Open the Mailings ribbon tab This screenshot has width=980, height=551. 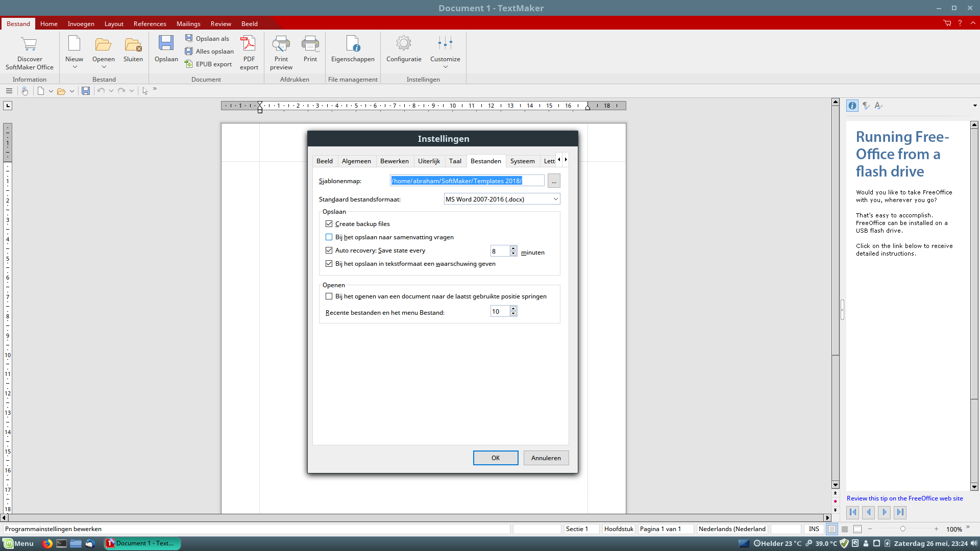[188, 24]
